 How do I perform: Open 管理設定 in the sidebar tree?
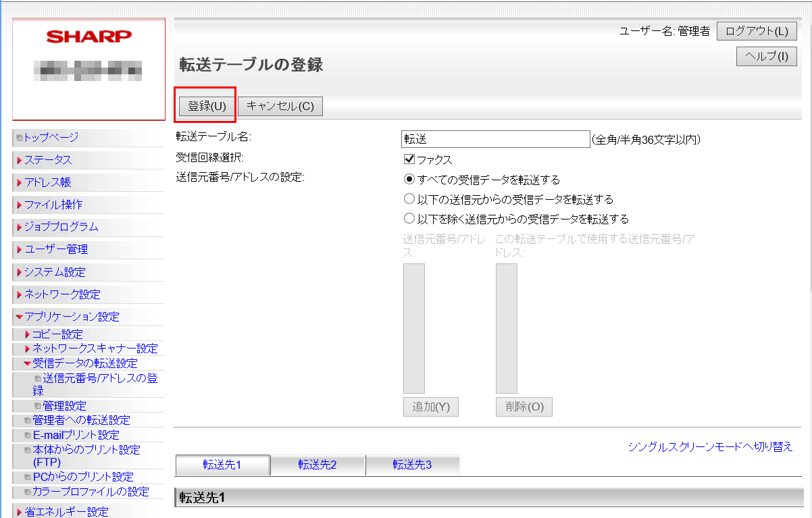[x=64, y=406]
